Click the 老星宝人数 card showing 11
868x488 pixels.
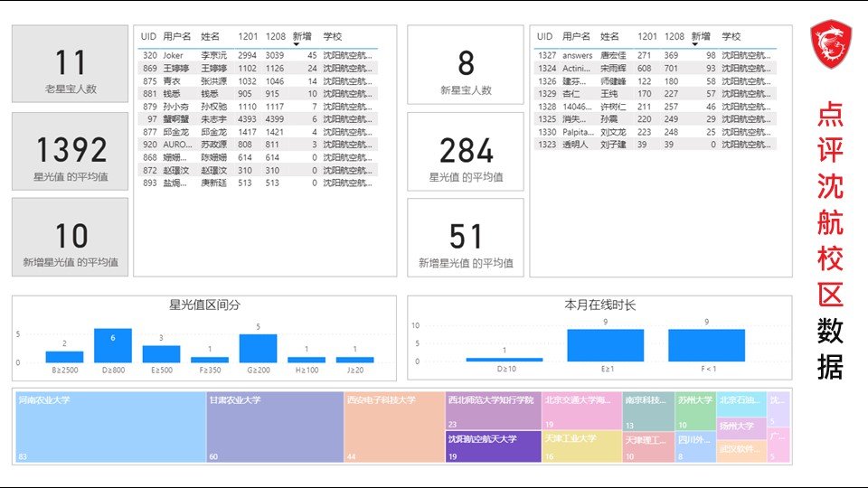(71, 64)
